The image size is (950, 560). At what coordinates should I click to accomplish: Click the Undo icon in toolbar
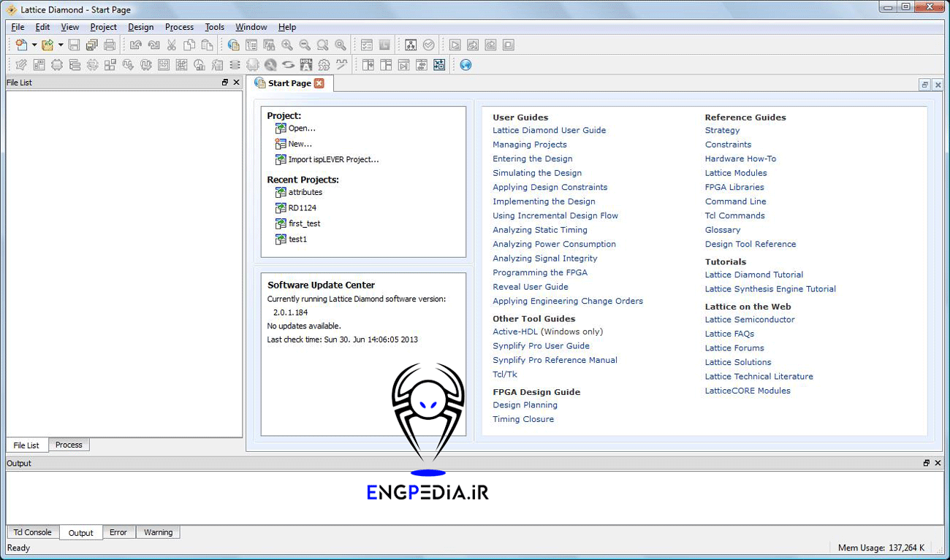pos(136,45)
